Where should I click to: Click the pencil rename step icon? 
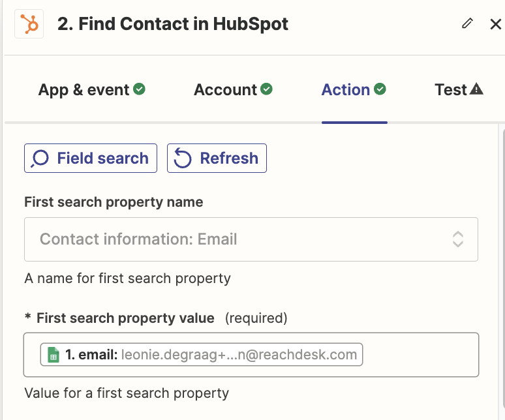(467, 23)
